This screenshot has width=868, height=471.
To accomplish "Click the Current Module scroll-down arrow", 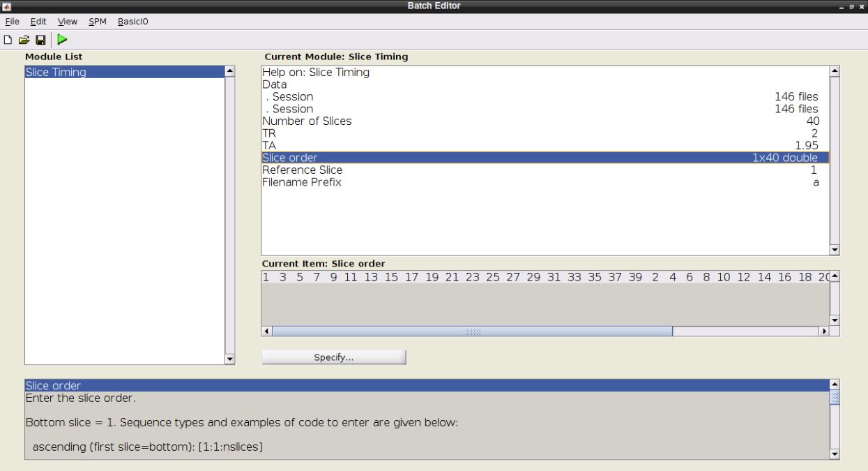I will [835, 250].
